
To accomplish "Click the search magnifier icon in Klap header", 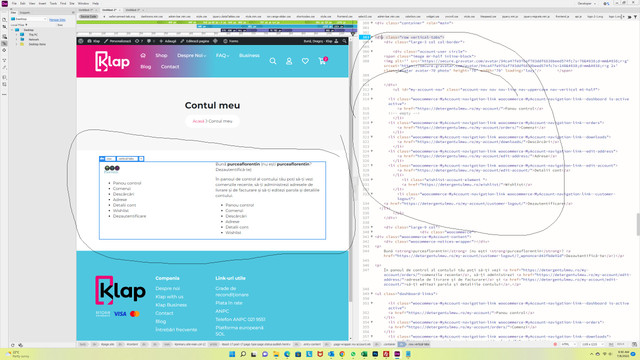I will (273, 61).
